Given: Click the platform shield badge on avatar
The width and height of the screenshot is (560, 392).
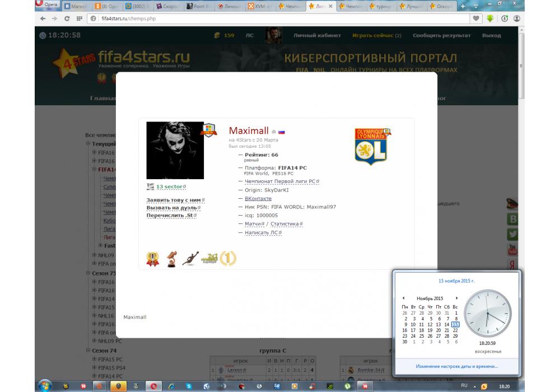Looking at the screenshot, I should click(209, 130).
